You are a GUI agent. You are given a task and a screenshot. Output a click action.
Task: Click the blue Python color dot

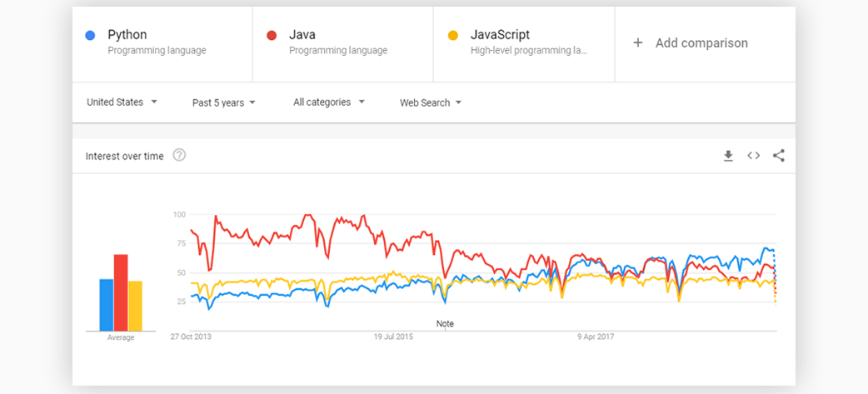click(90, 36)
